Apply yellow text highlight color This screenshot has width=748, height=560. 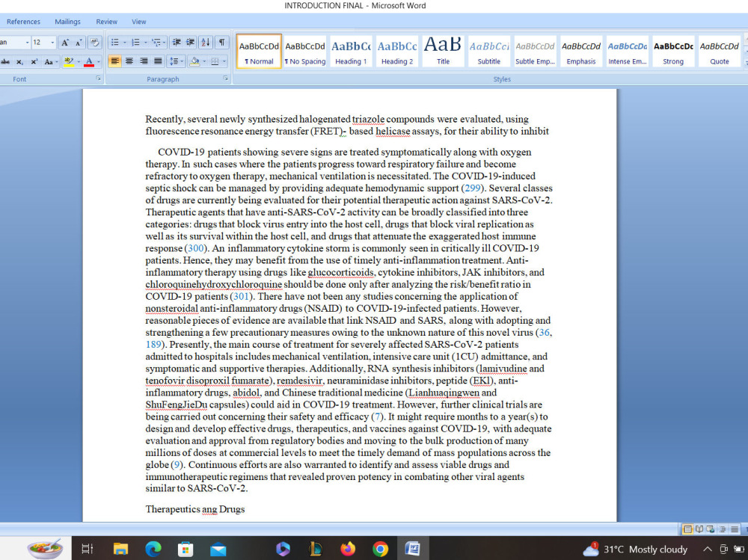[x=69, y=62]
